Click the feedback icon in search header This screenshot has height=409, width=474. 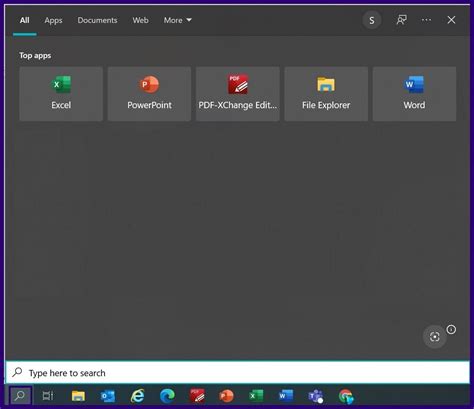point(401,20)
